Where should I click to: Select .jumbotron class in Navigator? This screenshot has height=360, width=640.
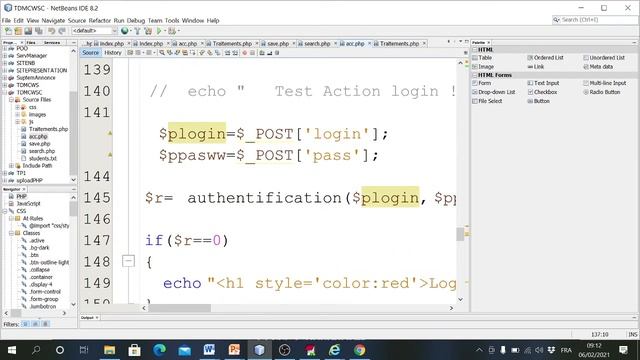[42, 307]
